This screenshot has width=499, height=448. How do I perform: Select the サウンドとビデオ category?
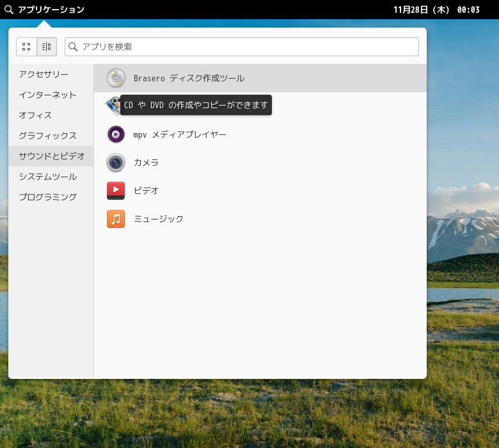[x=51, y=156]
